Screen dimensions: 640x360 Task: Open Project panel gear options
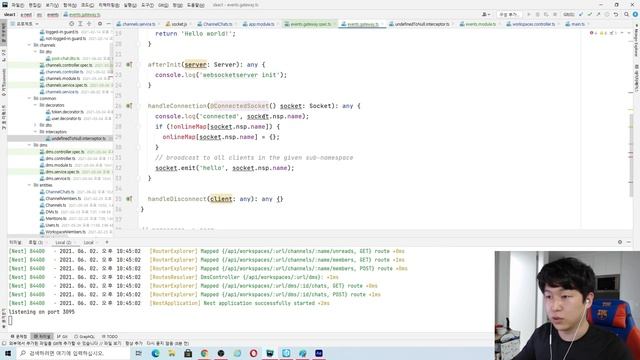point(100,24)
